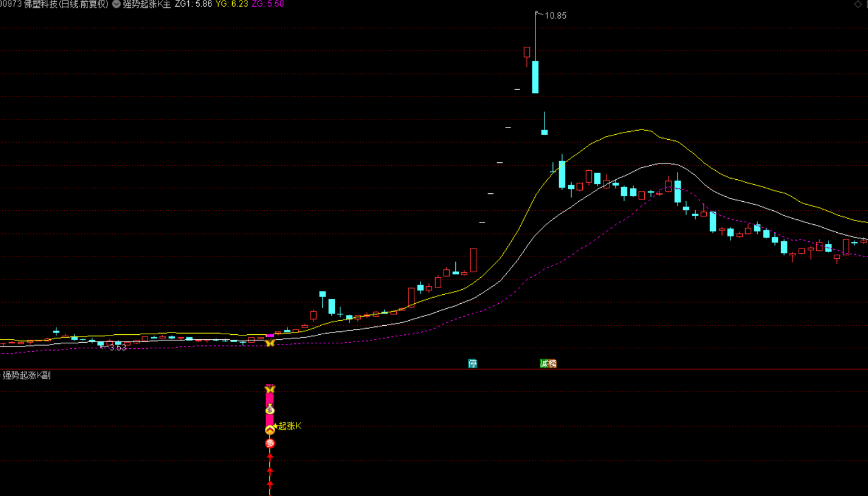
Task: Click the 起涨K signal label
Action: [290, 426]
